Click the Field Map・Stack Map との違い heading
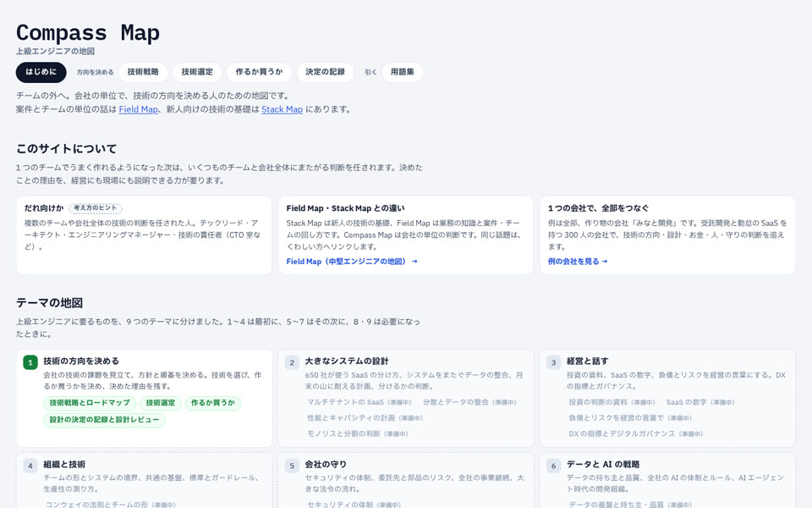 click(345, 208)
